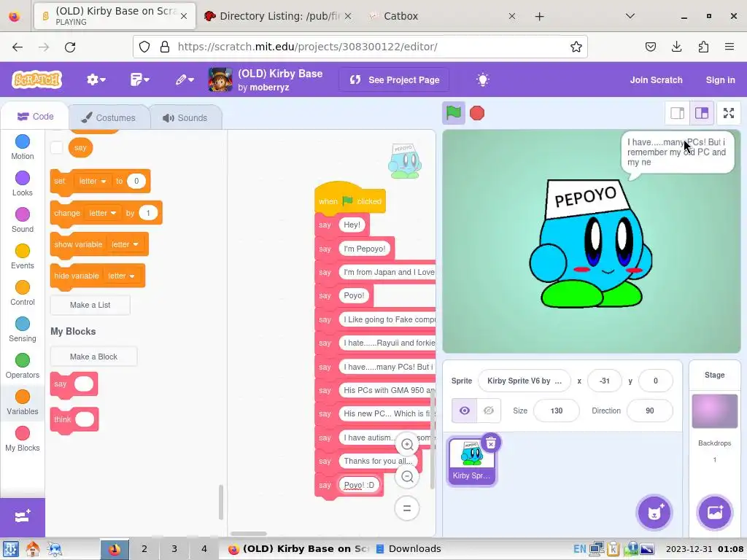
Task: Switch to workspace 2 in taskbar
Action: [144, 548]
